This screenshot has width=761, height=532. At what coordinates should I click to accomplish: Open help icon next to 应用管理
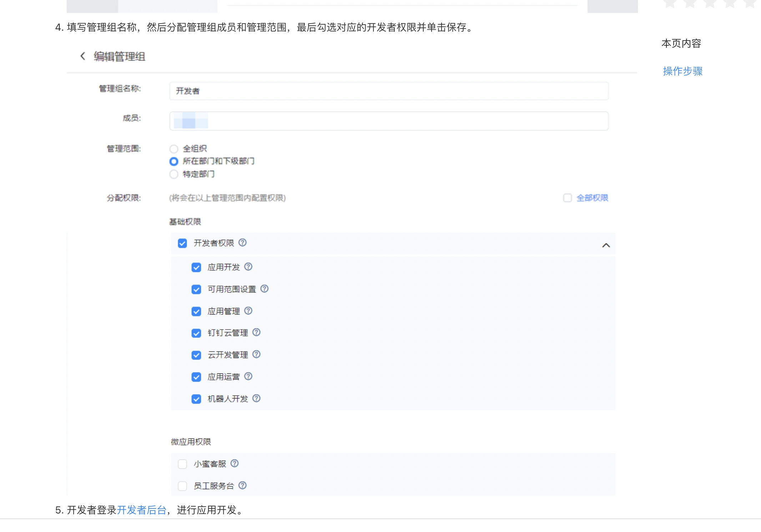[x=248, y=311]
